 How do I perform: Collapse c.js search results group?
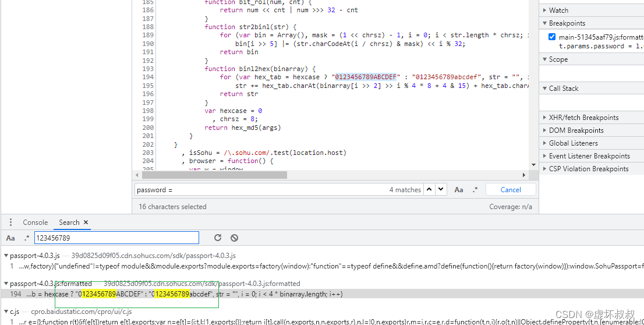click(6, 312)
